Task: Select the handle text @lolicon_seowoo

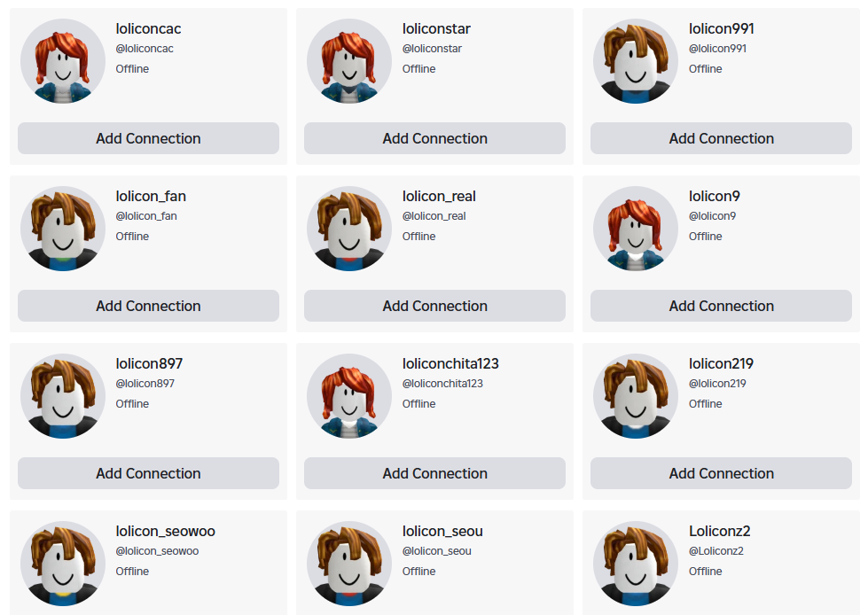Action: 157,551
